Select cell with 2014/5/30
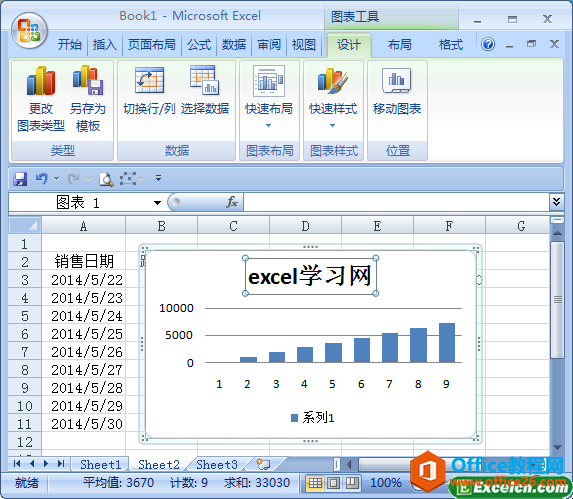Image resolution: width=573 pixels, height=499 pixels. pyautogui.click(x=84, y=424)
